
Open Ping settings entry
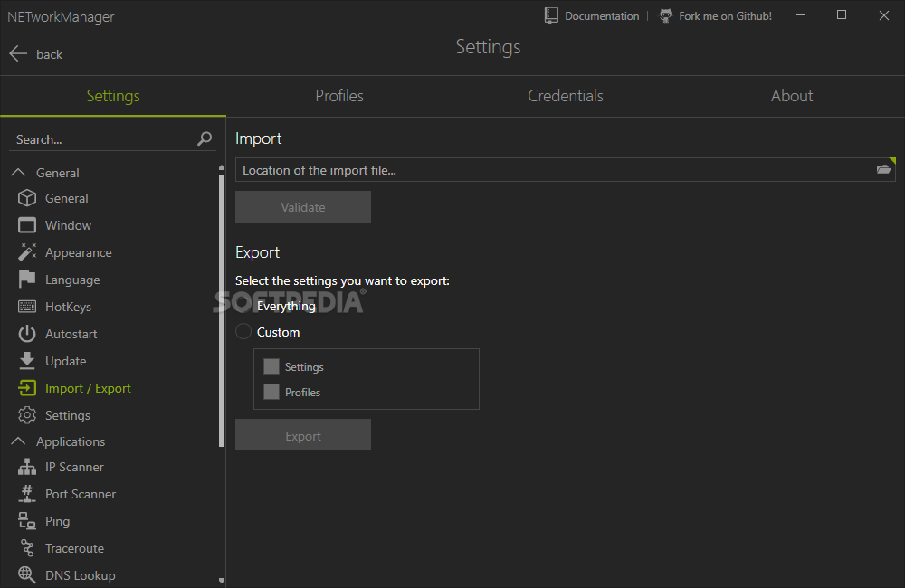coord(58,522)
